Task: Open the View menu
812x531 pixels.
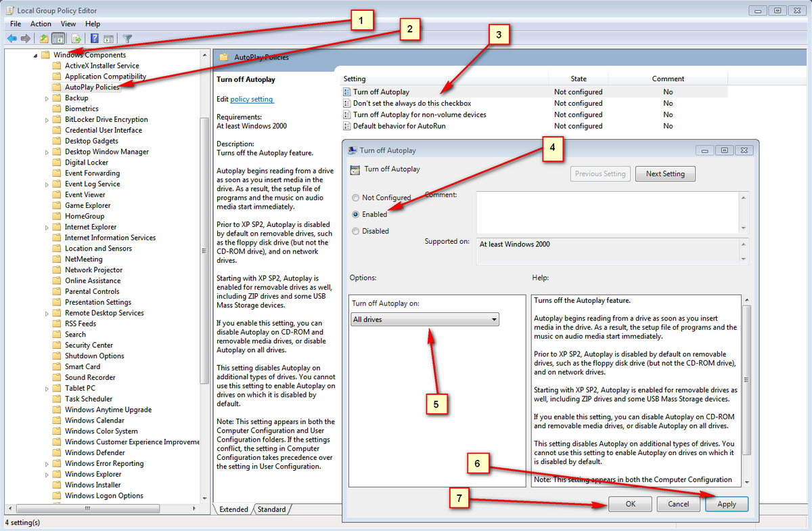Action: (x=68, y=24)
